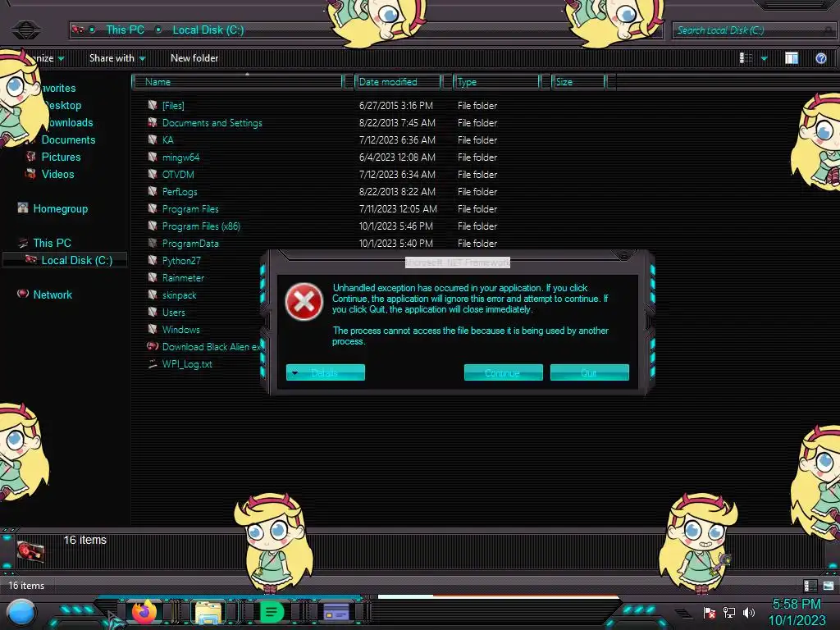Image resolution: width=840 pixels, height=630 pixels.
Task: Open File Explorer from the taskbar
Action: (208, 612)
